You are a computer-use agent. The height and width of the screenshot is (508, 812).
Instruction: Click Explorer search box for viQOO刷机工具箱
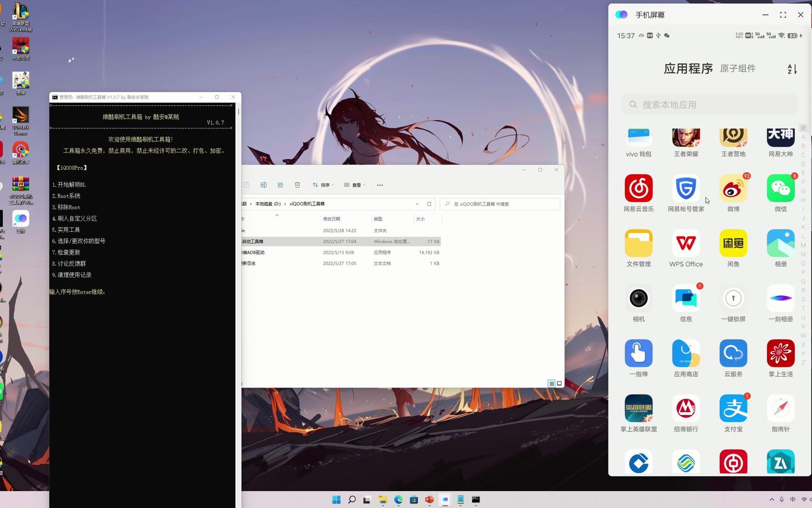click(x=500, y=204)
